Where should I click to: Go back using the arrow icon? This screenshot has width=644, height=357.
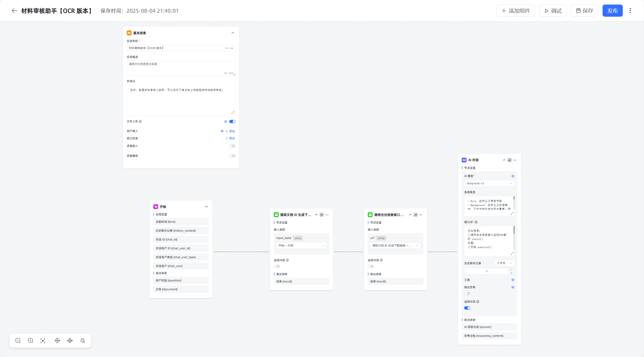coord(14,11)
